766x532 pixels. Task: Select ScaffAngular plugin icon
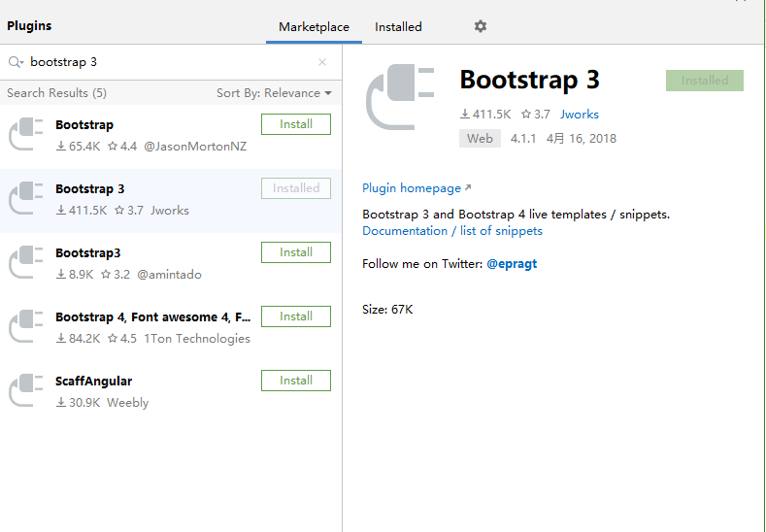point(26,390)
